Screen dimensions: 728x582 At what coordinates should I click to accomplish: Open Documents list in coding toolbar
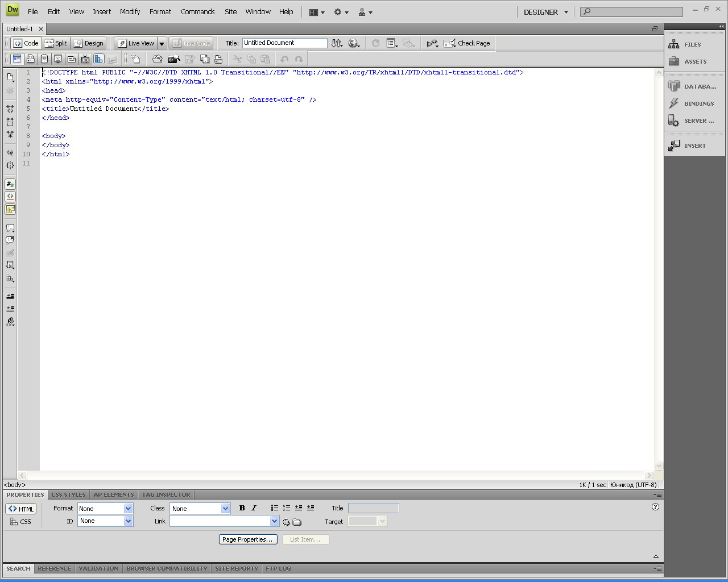(x=10, y=77)
